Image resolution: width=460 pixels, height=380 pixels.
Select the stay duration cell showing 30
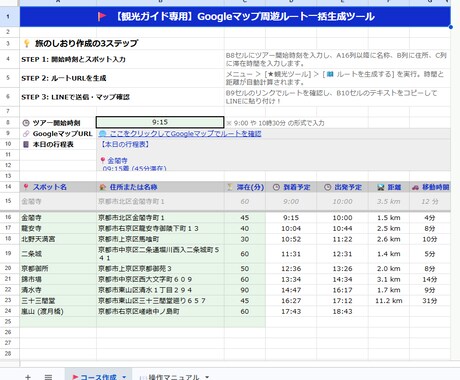(x=245, y=239)
